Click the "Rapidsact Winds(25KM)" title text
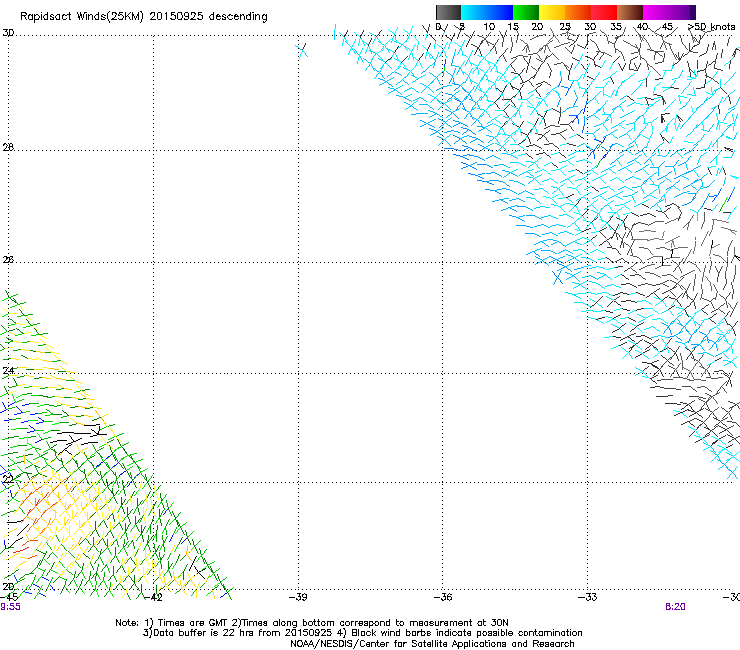740x650 pixels. 82,17
